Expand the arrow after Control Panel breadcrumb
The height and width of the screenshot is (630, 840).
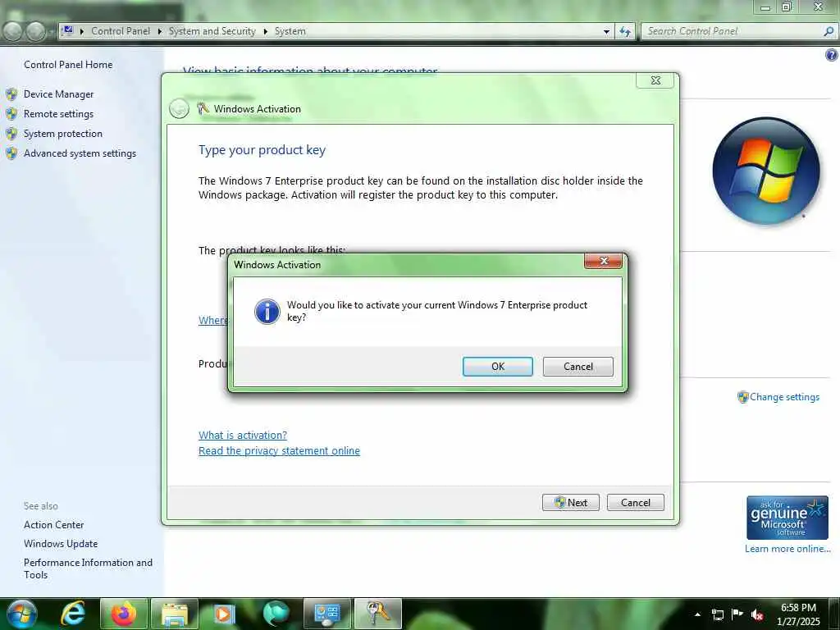tap(160, 32)
